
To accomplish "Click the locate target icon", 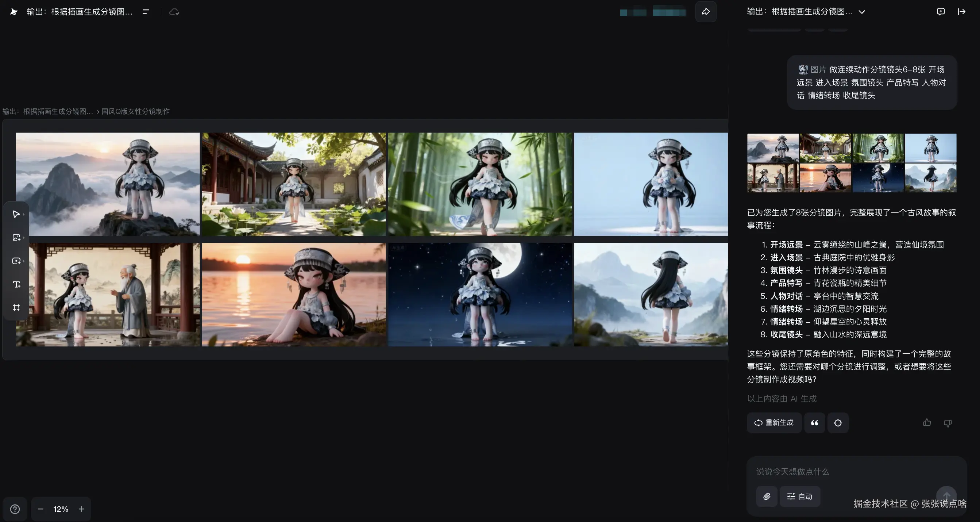I will click(x=838, y=423).
